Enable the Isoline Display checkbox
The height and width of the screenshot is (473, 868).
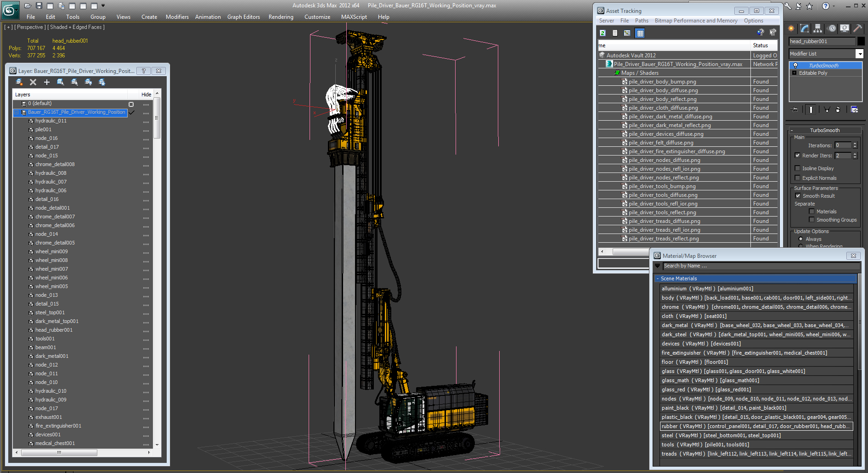click(798, 168)
